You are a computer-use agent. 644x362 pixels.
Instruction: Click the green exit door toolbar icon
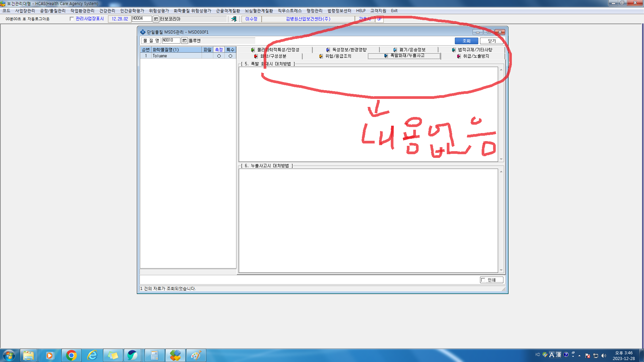[234, 19]
